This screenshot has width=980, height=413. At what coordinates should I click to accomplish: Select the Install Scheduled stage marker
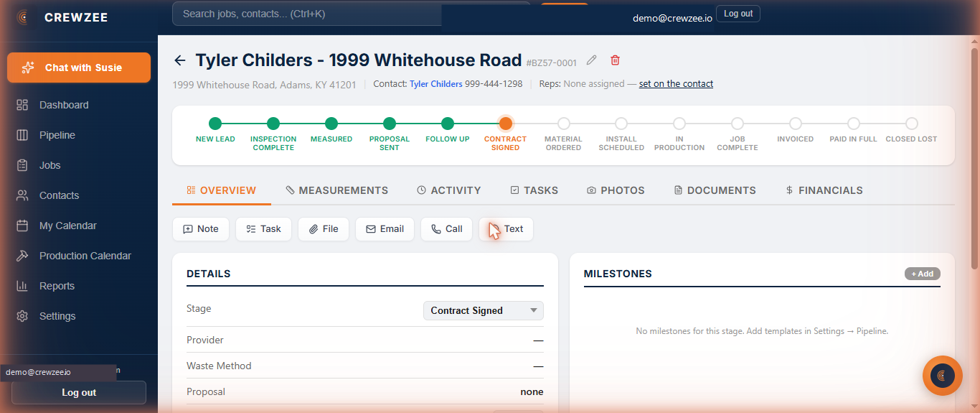click(x=621, y=124)
